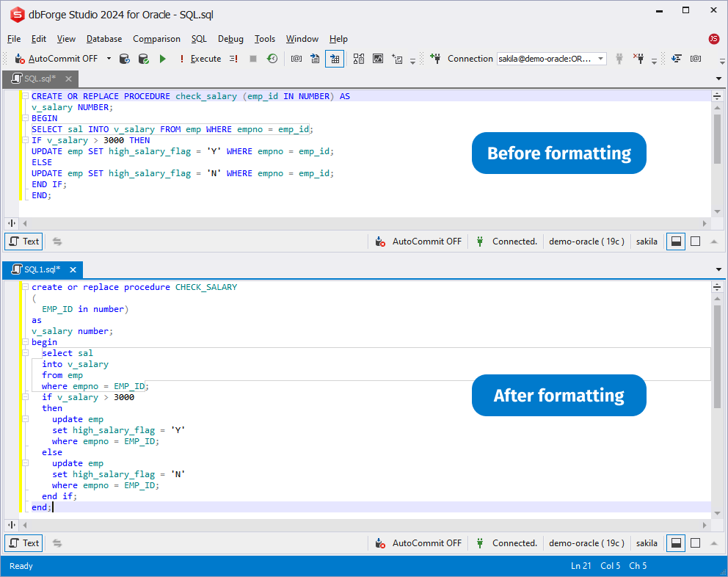Click split editor icon at SQL1.sql pane top-right
The image size is (728, 577).
click(717, 287)
